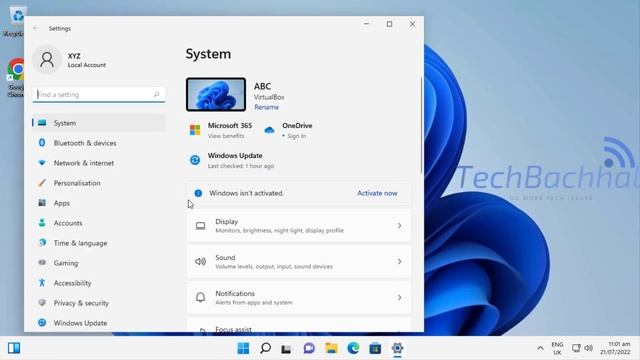Go back with the Settings back arrow
Screen dimensions: 640x360
(x=36, y=28)
